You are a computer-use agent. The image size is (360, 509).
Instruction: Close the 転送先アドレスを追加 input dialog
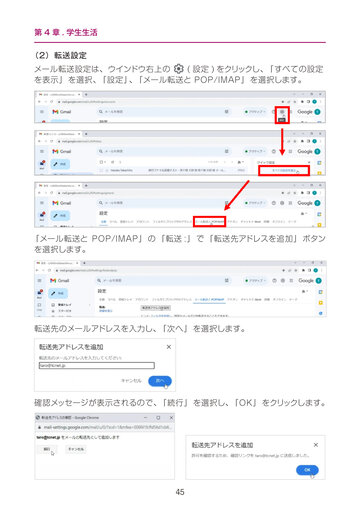pos(169,347)
